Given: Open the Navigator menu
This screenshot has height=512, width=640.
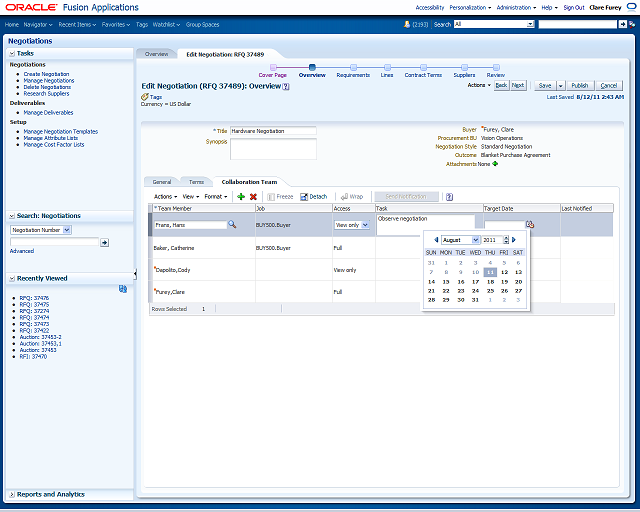Looking at the screenshot, I should [38, 25].
